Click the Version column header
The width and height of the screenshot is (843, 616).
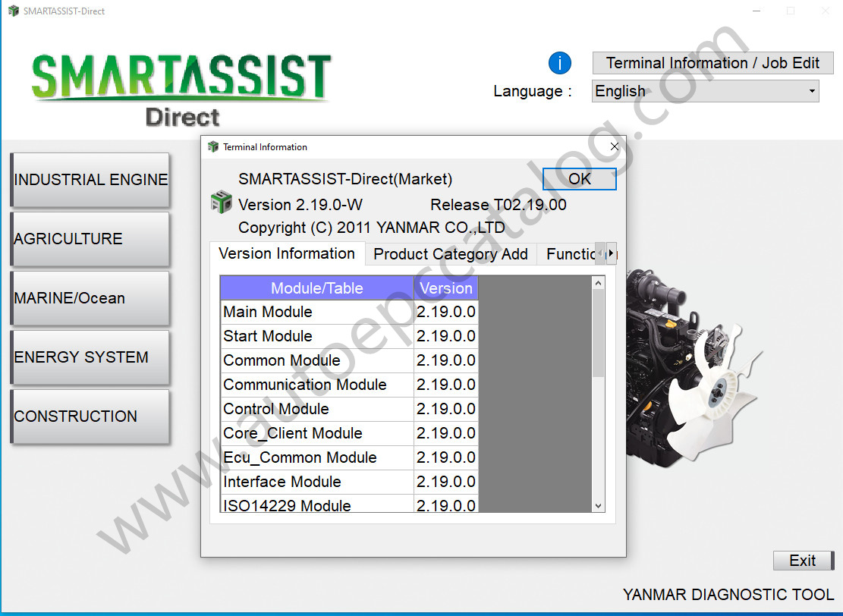pyautogui.click(x=445, y=288)
